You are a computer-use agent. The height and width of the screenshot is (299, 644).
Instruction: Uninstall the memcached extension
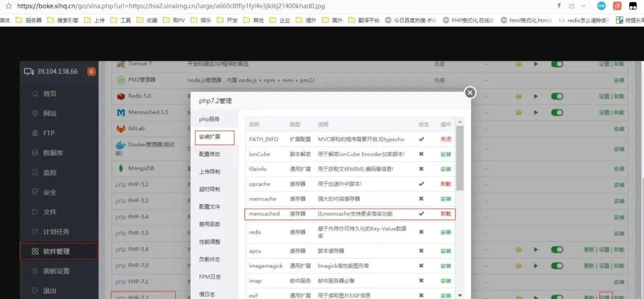[x=445, y=214]
